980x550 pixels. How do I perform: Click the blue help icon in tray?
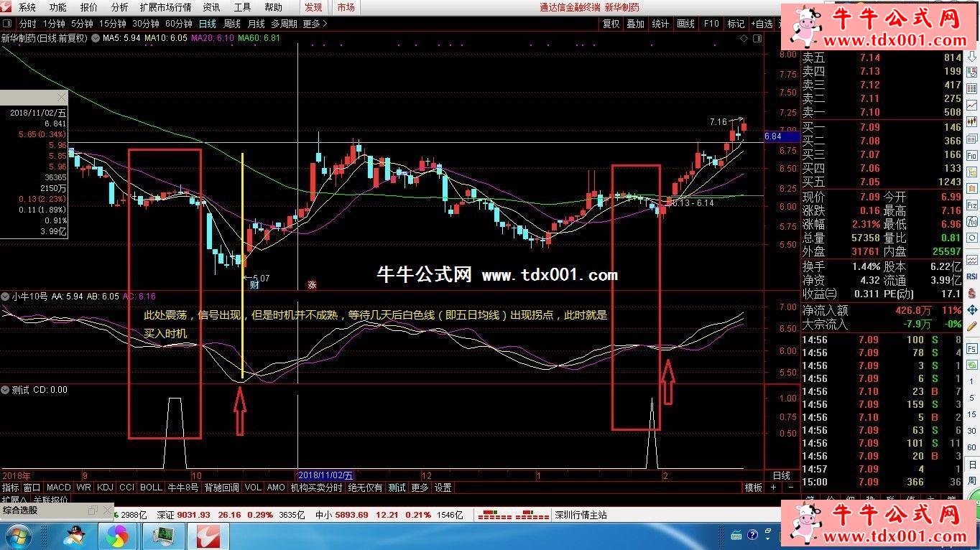click(x=752, y=536)
